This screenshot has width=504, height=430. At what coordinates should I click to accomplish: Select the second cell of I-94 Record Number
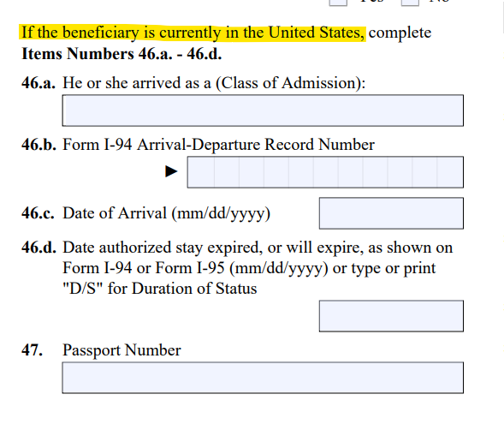(227, 172)
